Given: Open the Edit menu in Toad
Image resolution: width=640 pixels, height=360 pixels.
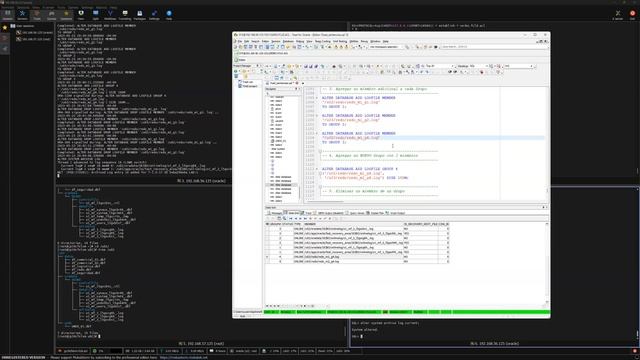Looking at the screenshot, I should (247, 41).
